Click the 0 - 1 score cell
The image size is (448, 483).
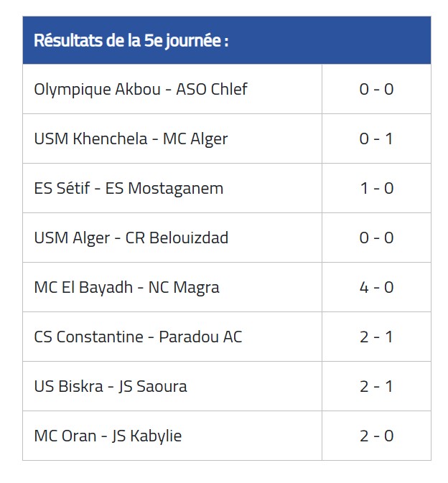(x=376, y=139)
